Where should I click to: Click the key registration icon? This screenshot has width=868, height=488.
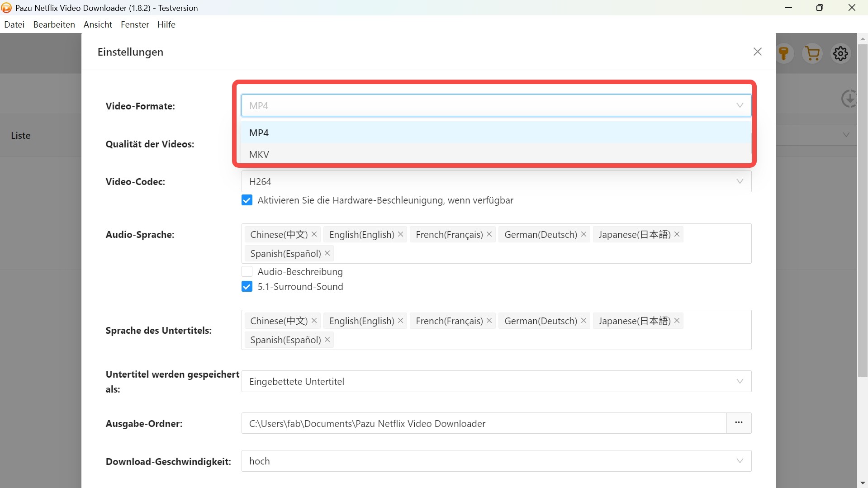[x=784, y=53]
